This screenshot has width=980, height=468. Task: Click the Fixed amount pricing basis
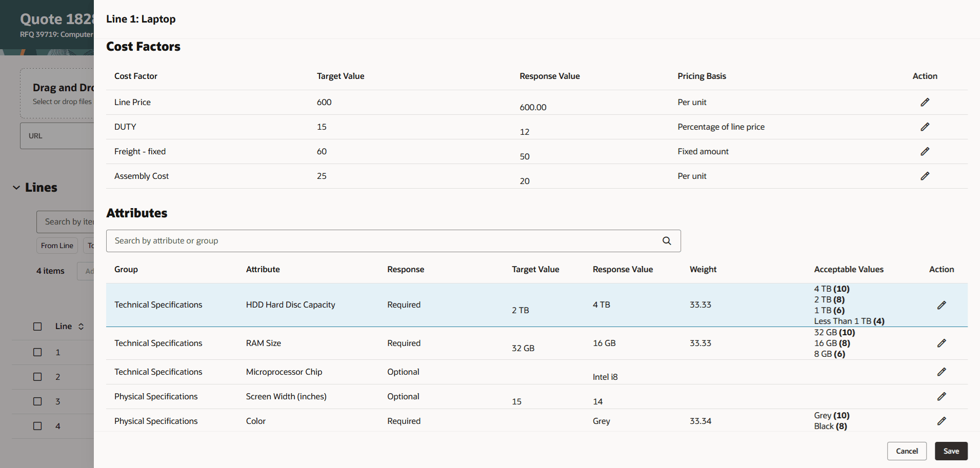[703, 151]
